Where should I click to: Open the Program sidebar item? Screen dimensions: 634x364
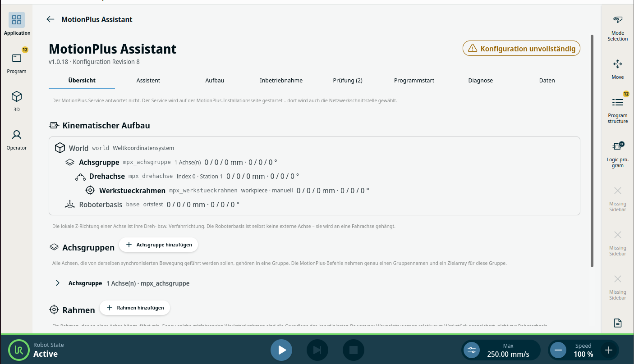click(17, 62)
